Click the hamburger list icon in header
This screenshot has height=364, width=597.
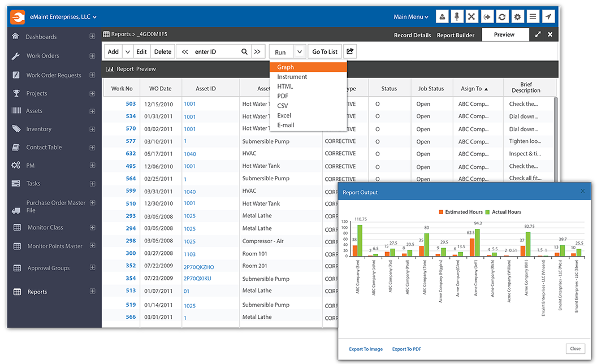point(533,17)
